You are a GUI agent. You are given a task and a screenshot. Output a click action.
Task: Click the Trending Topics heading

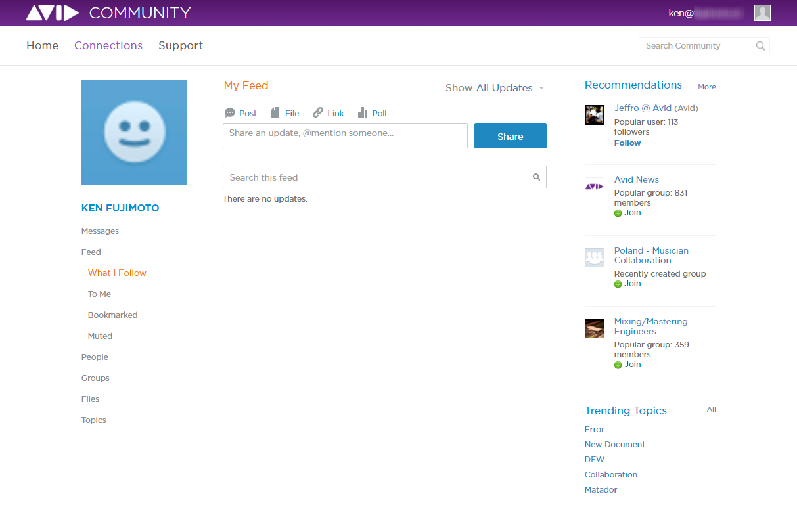click(626, 410)
